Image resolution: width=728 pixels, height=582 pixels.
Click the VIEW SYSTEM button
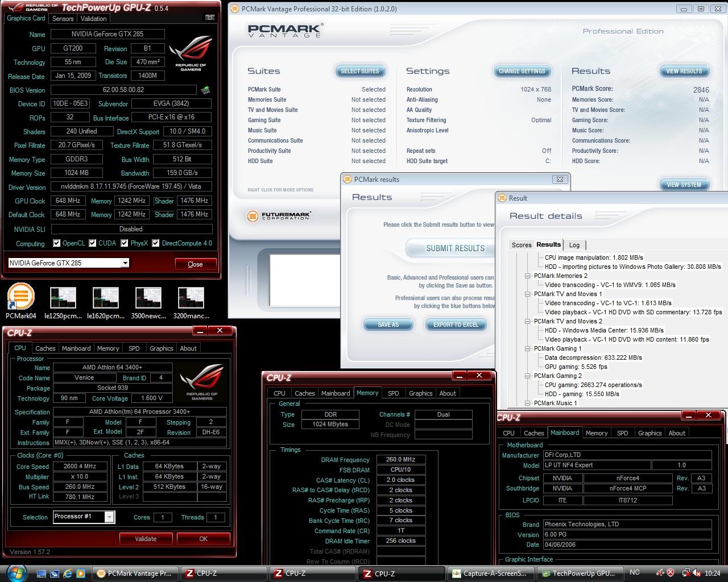[x=684, y=185]
